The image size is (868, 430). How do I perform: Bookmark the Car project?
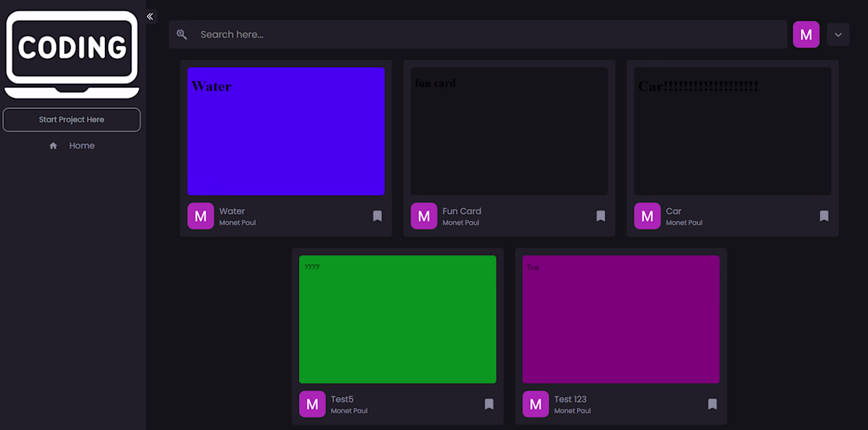pyautogui.click(x=825, y=216)
